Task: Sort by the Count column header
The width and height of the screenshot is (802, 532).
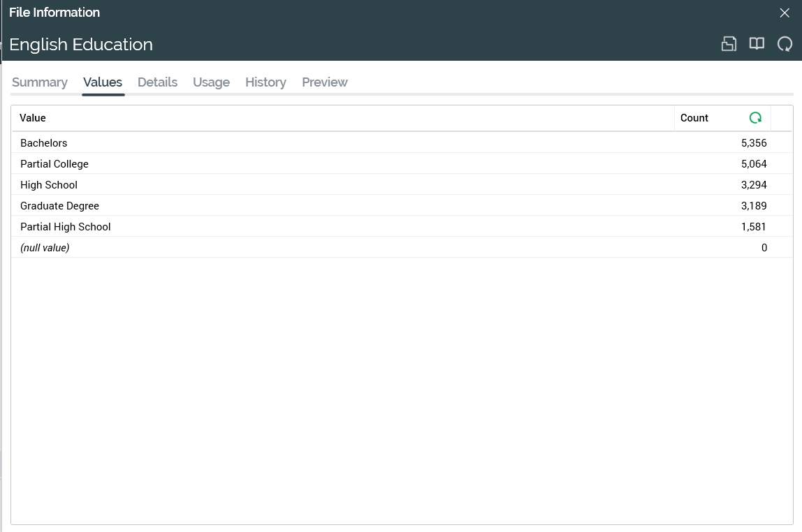Action: point(694,118)
